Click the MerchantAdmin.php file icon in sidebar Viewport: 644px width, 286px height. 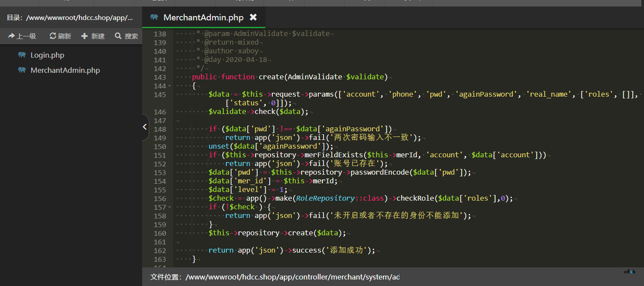[x=22, y=70]
